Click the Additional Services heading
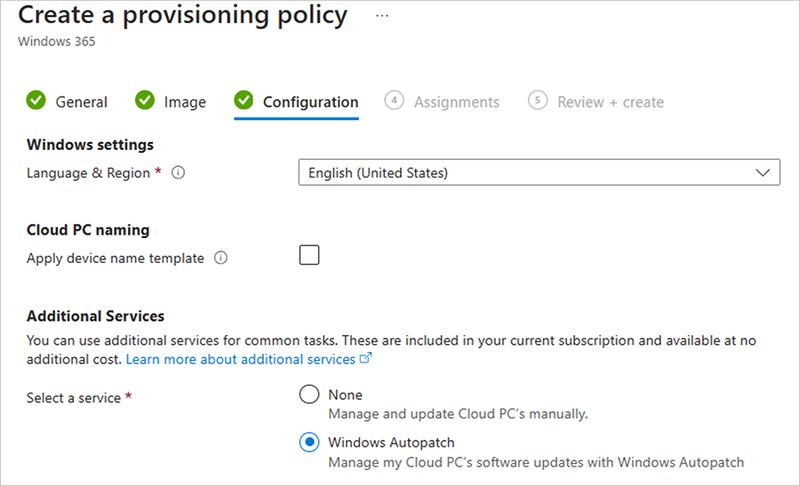800x486 pixels. point(95,316)
